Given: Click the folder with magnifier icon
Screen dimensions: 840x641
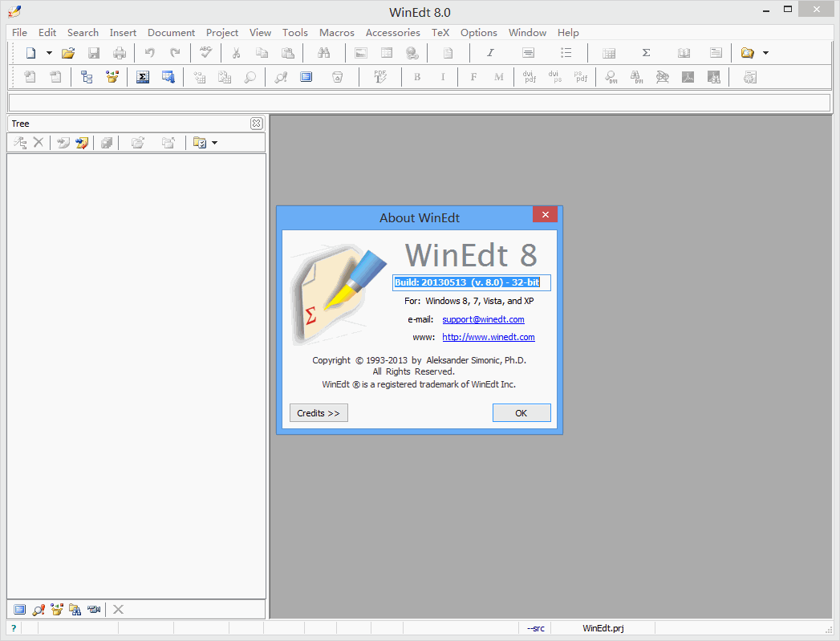Looking at the screenshot, I should pyautogui.click(x=747, y=53).
